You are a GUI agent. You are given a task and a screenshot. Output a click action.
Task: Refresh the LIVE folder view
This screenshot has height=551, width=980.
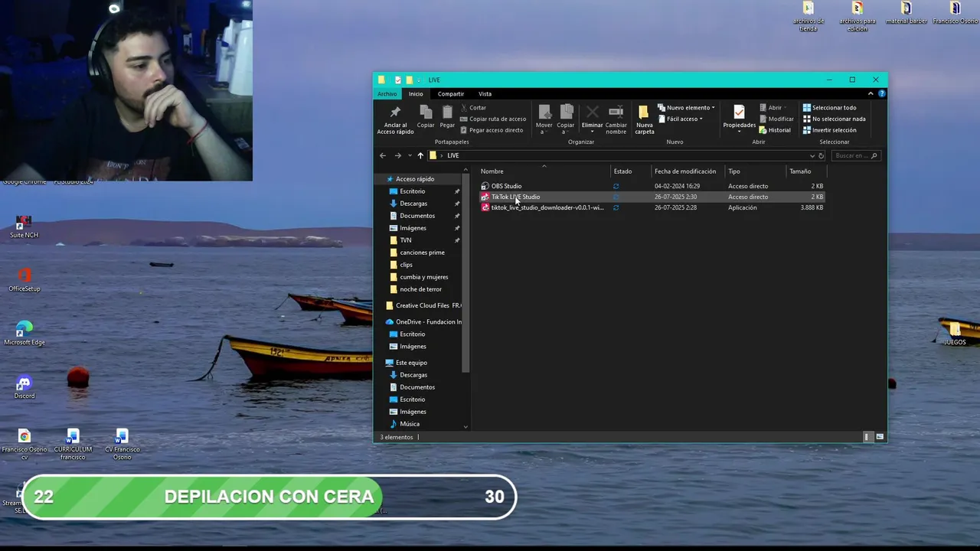click(x=822, y=156)
